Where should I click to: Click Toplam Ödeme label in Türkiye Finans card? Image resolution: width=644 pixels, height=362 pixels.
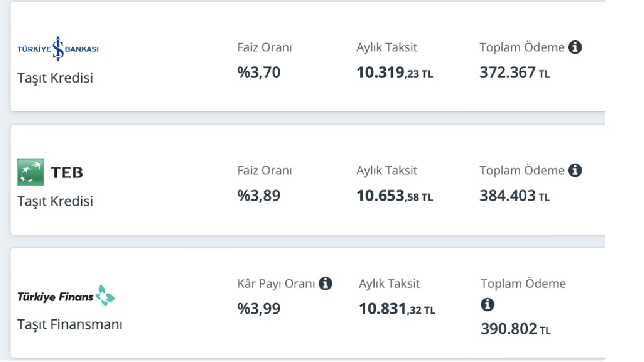[523, 284]
